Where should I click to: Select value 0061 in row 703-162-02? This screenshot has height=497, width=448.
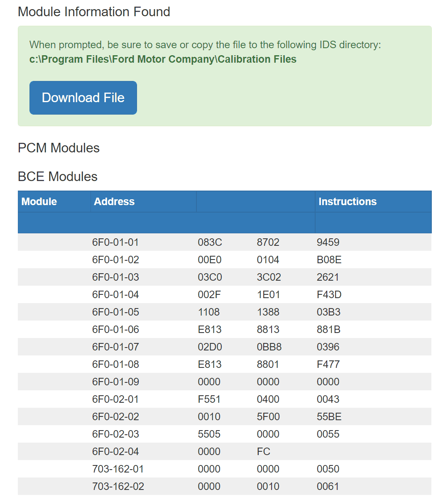click(x=328, y=486)
